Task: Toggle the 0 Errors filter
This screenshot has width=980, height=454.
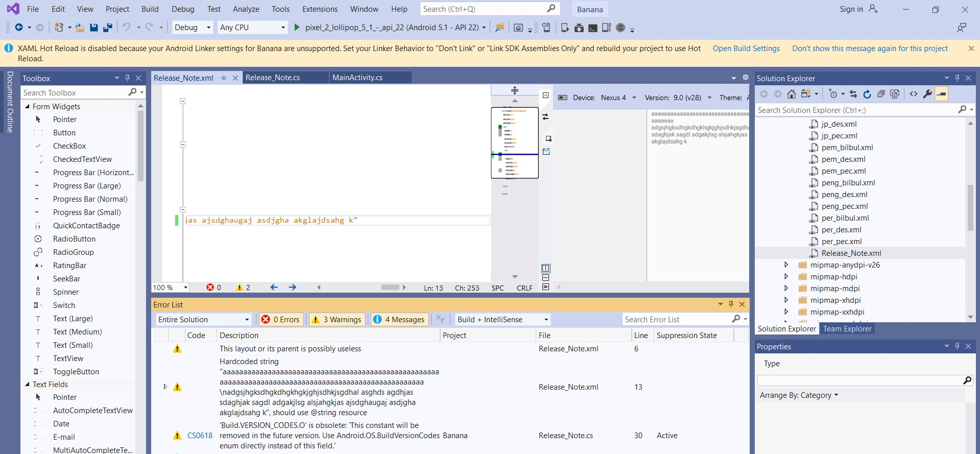Action: coord(281,320)
